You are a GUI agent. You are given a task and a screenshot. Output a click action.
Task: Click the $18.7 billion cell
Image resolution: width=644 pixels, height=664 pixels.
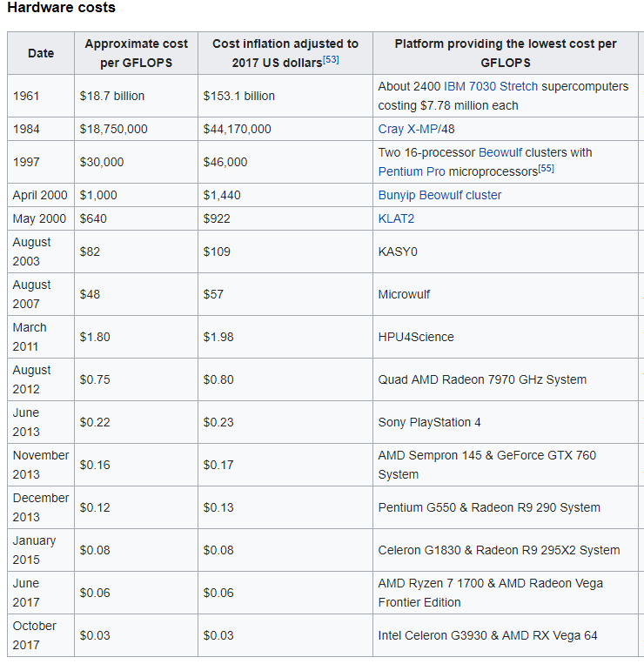click(x=136, y=96)
